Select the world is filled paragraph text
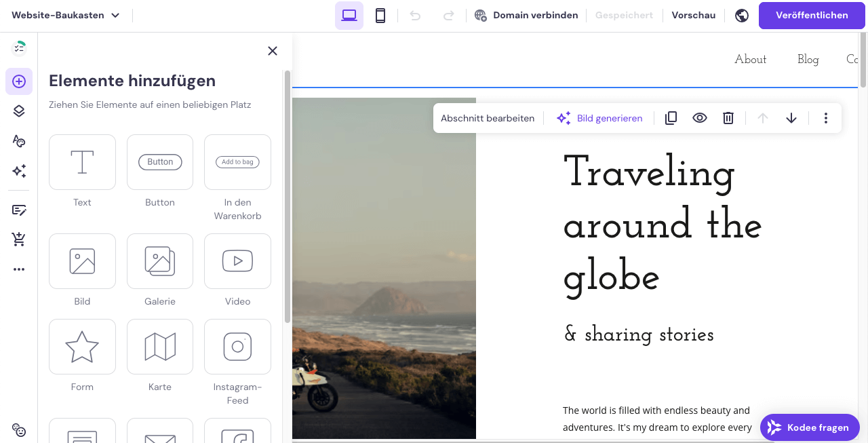 (657, 419)
